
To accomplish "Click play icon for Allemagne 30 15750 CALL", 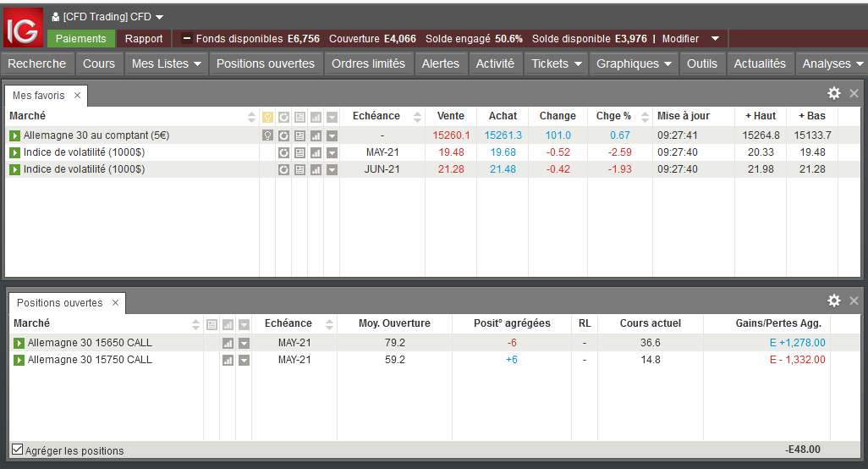I will coord(19,360).
